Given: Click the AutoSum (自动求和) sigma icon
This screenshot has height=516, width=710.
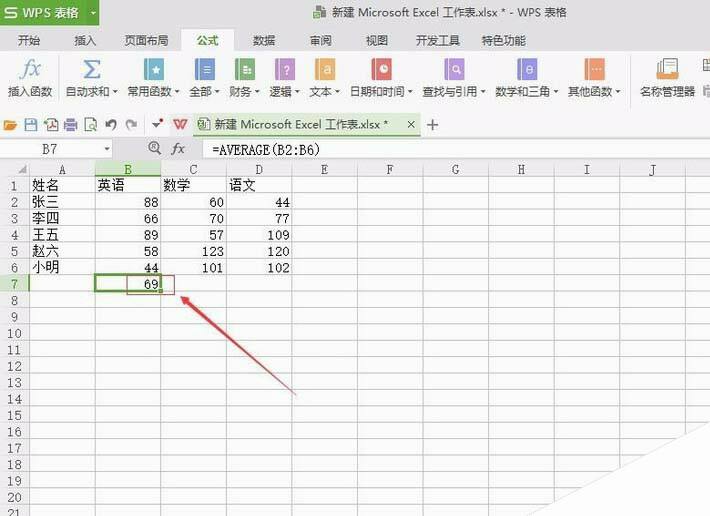Looking at the screenshot, I should pos(91,69).
